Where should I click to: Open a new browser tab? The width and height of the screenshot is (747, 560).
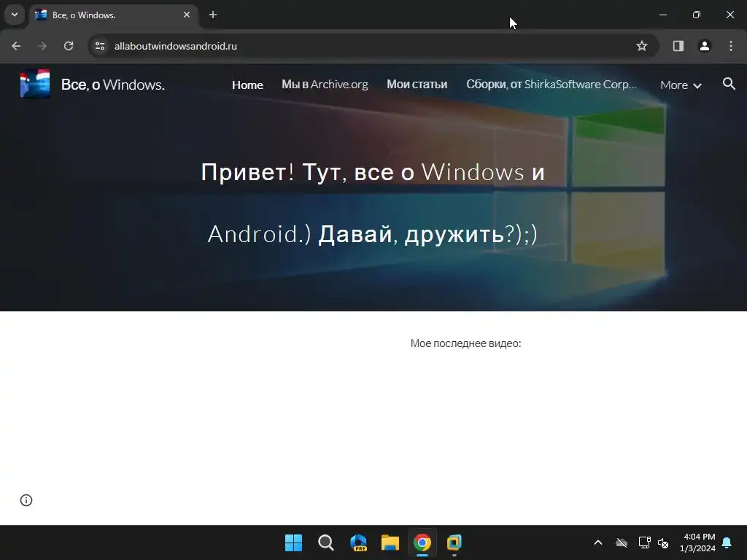tap(213, 15)
